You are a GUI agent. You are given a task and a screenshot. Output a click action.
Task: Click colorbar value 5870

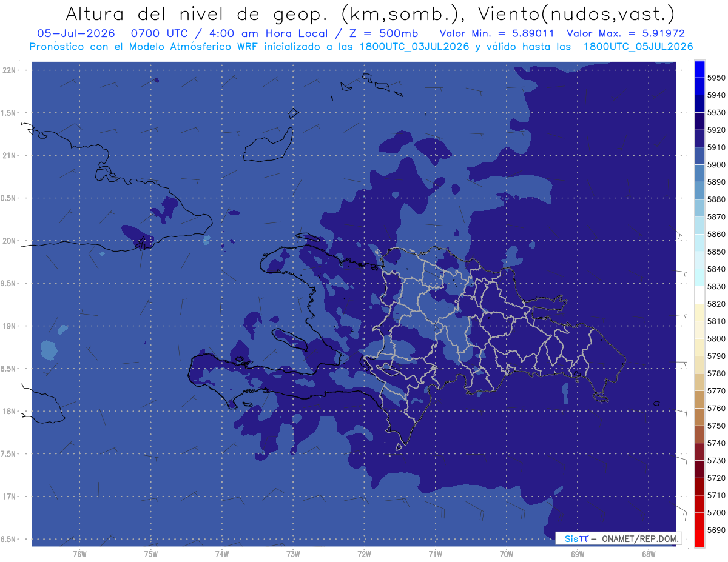716,217
